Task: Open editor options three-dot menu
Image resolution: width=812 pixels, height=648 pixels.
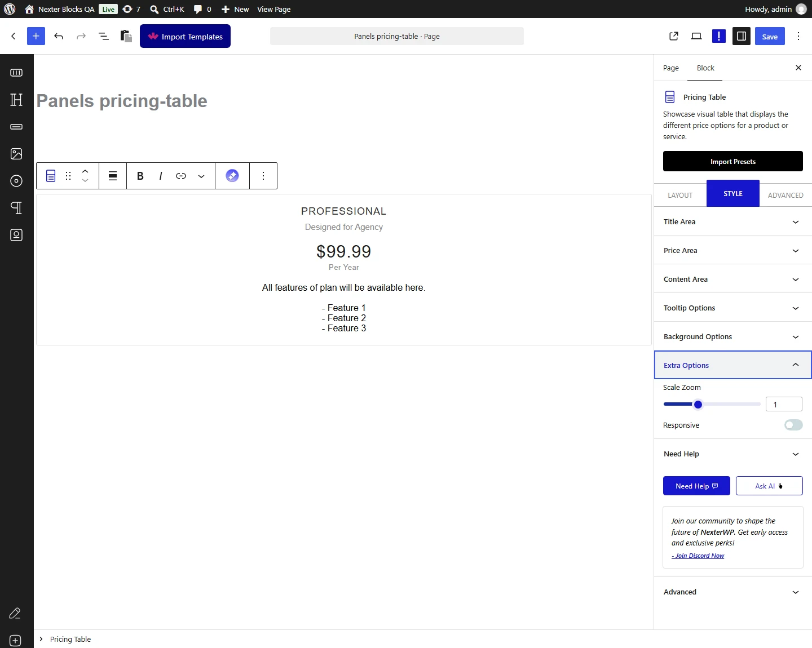Action: pos(798,36)
